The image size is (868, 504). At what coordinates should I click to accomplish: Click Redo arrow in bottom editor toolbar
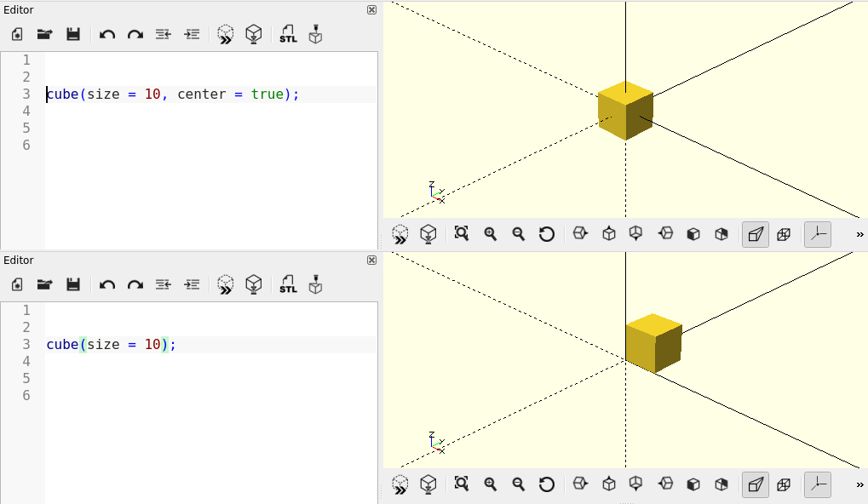click(135, 284)
